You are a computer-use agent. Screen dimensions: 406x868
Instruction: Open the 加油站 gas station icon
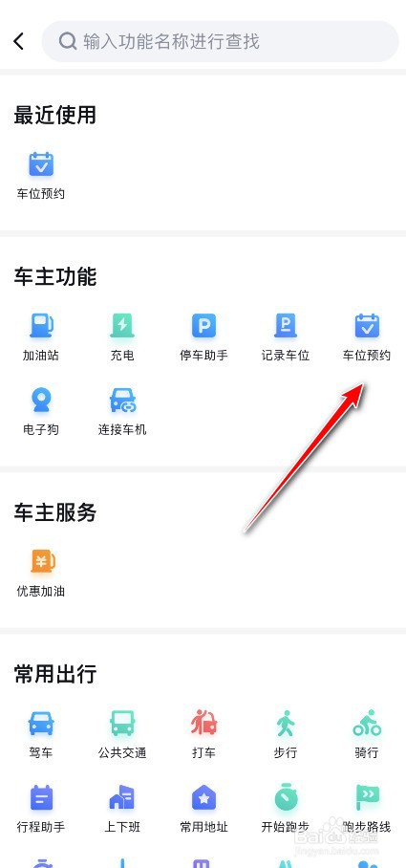(x=41, y=336)
